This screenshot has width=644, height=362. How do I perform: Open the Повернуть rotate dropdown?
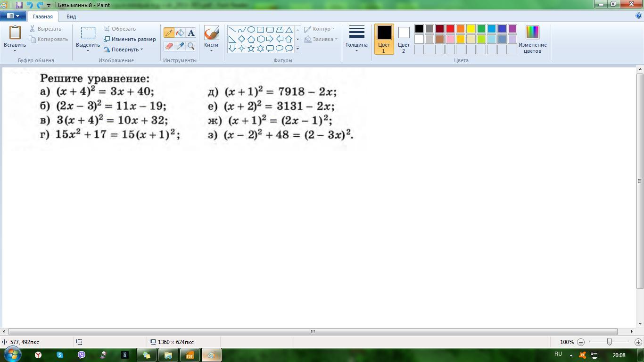click(x=124, y=49)
